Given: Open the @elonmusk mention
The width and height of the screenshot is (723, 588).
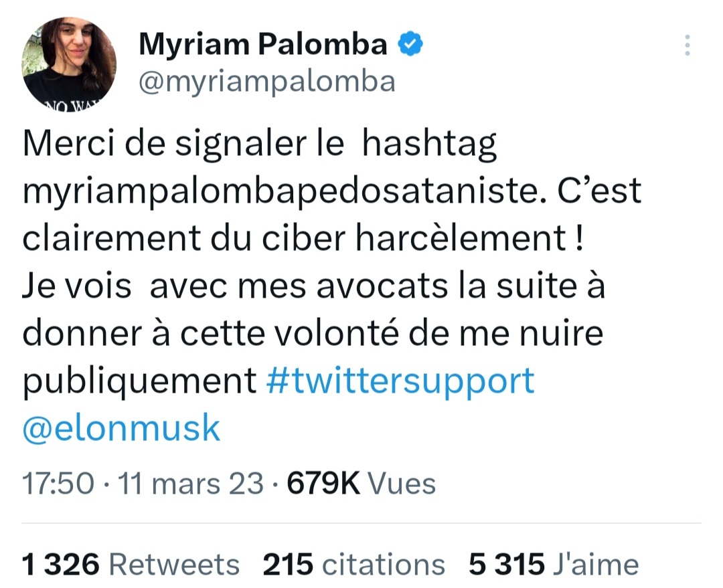Looking at the screenshot, I should (x=121, y=428).
